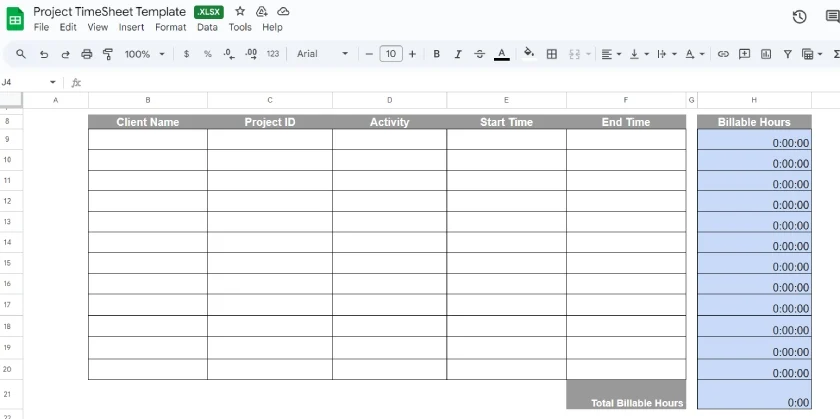Open horizontal align dropdown
Screen dimensions: 840x419
611,54
